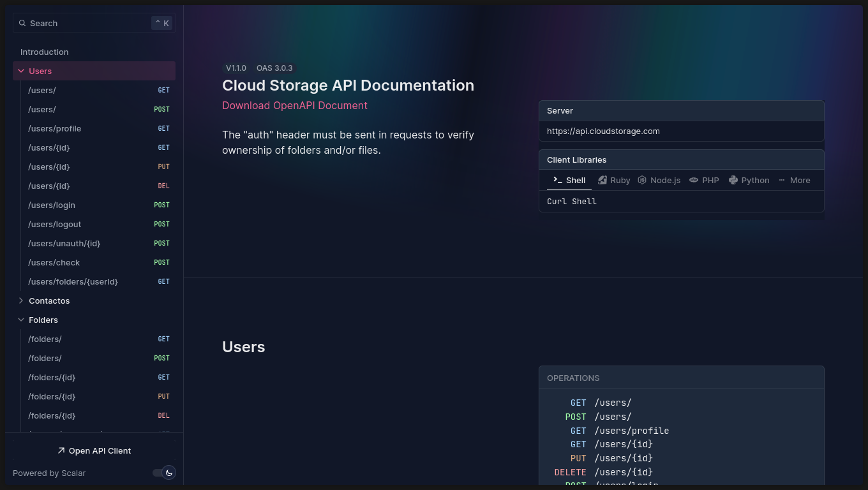Click the ⌃K shortcut badge
The width and height of the screenshot is (868, 490).
162,23
